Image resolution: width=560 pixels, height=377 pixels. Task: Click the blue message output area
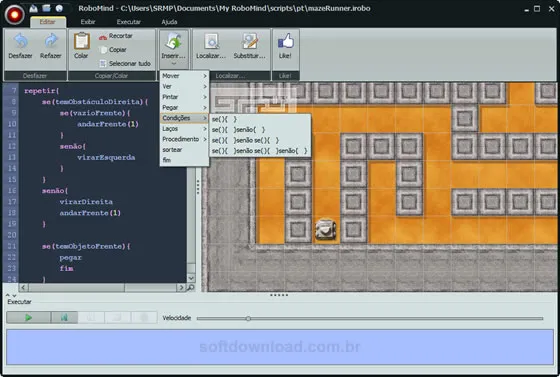280,347
